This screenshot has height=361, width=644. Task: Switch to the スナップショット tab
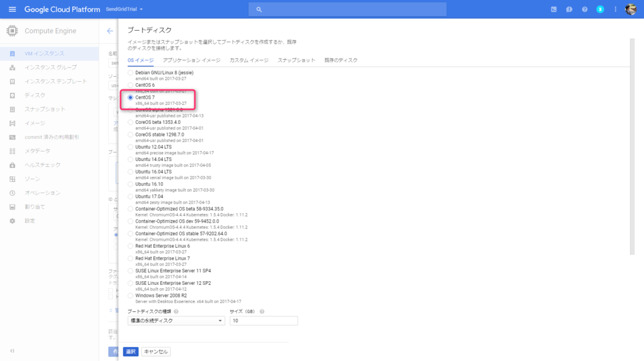296,60
